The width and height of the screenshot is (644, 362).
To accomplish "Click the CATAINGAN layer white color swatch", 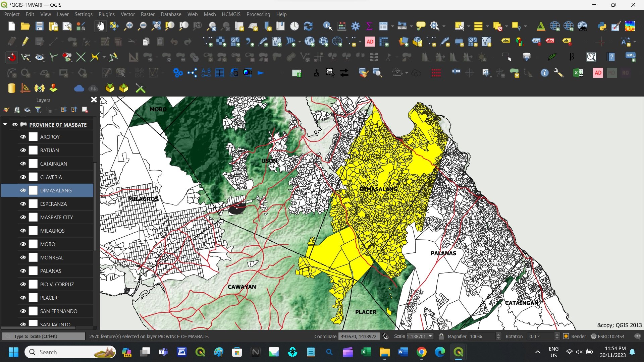I will tap(33, 164).
